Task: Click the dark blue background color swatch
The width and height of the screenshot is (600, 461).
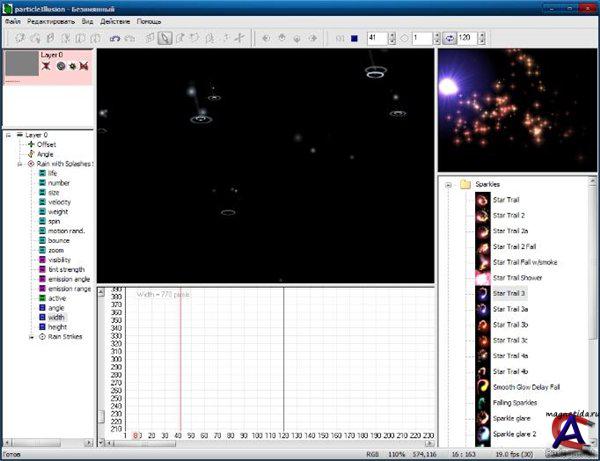Action: click(x=354, y=39)
